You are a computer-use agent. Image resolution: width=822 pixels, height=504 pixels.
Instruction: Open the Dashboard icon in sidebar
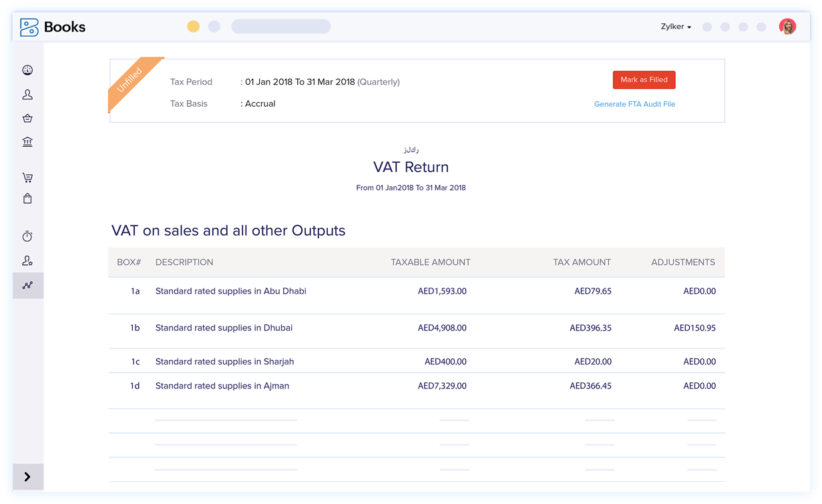27,70
